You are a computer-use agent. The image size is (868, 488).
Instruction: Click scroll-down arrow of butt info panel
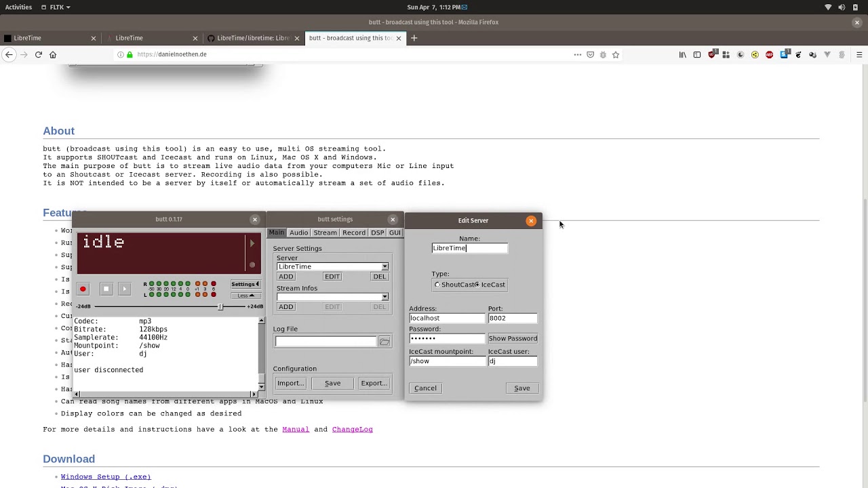pyautogui.click(x=262, y=386)
